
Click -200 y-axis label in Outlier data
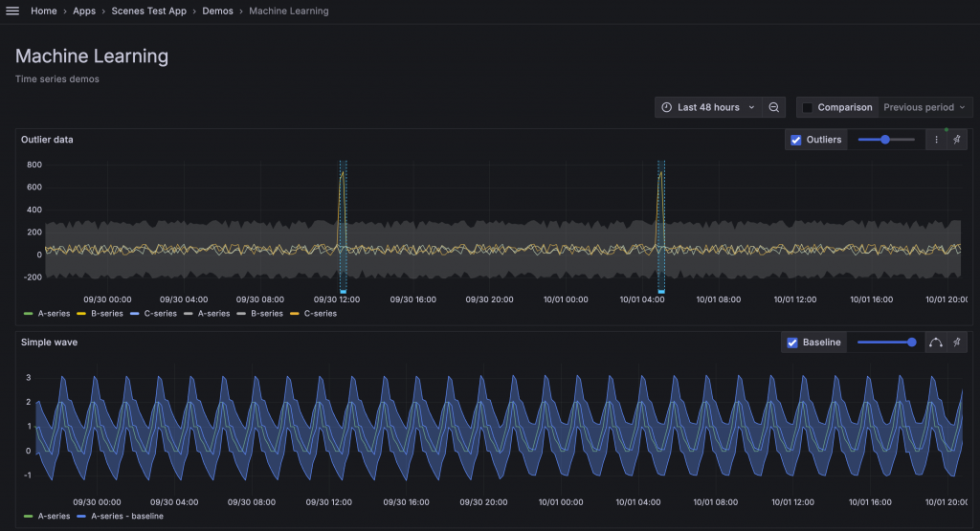pyautogui.click(x=33, y=277)
